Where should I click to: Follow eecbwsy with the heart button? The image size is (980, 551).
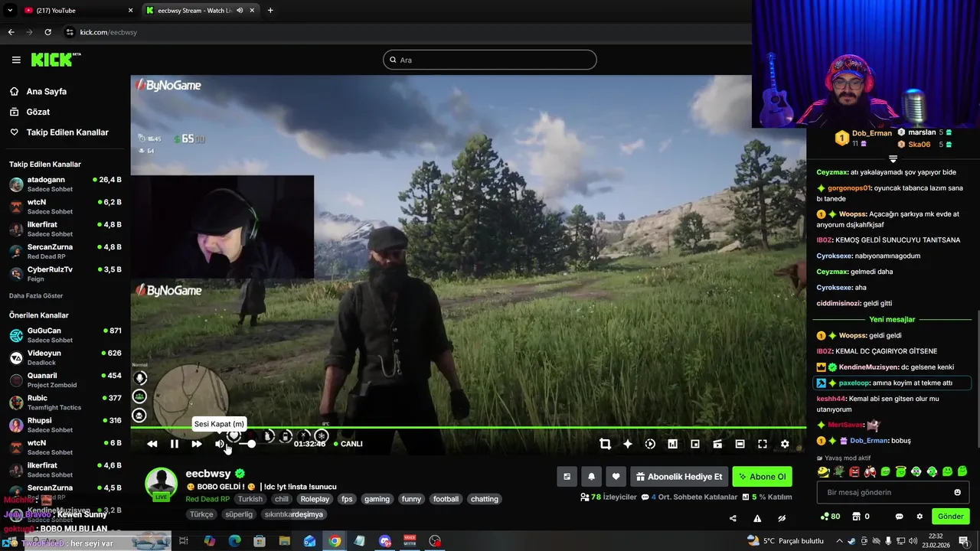click(616, 477)
